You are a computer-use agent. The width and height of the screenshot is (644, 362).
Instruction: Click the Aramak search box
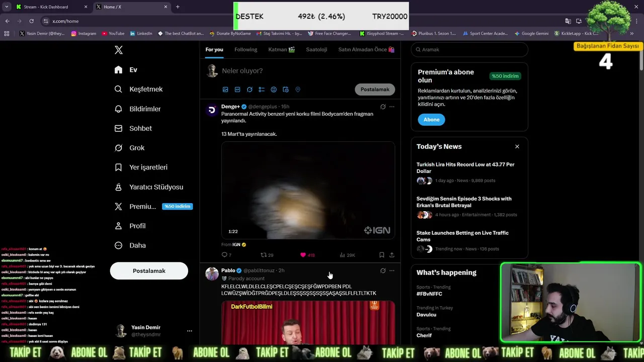469,50
